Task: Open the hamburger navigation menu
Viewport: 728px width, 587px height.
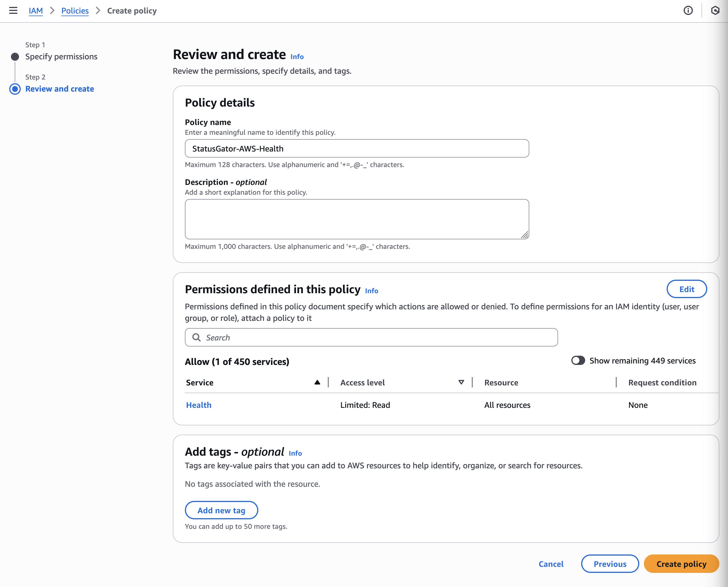Action: (13, 10)
